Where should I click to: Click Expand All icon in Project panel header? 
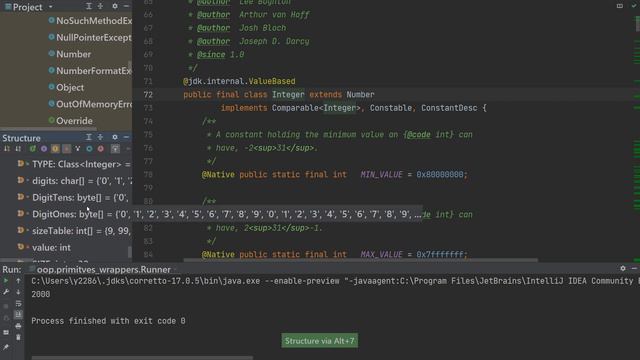(x=89, y=6)
